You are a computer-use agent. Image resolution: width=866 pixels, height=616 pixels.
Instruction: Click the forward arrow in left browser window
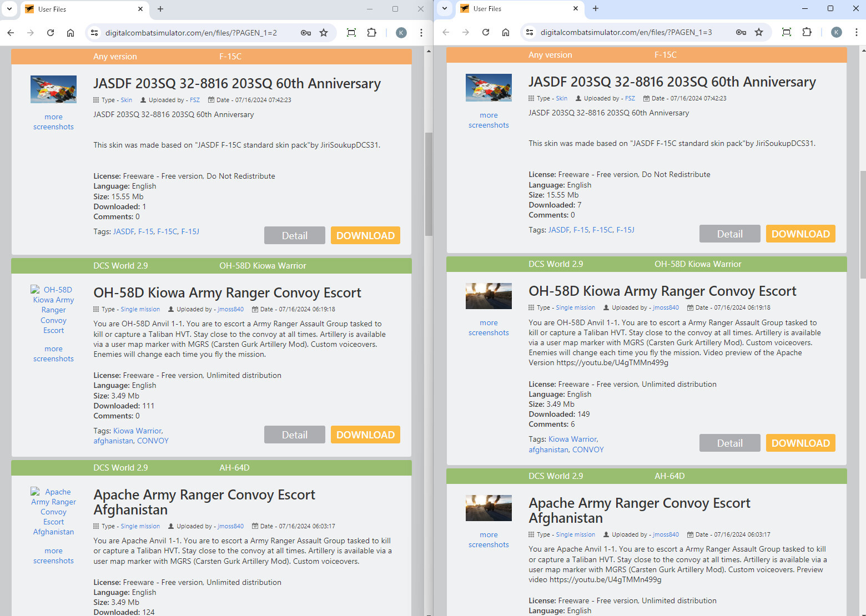[31, 33]
